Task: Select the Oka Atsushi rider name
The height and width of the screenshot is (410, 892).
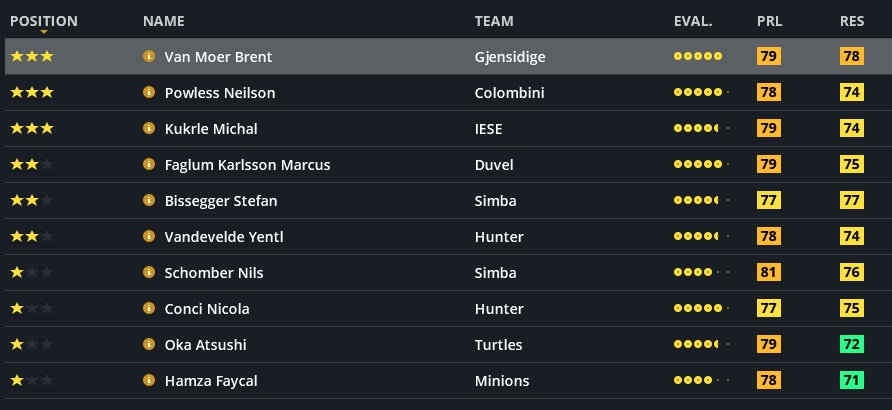Action: point(205,345)
